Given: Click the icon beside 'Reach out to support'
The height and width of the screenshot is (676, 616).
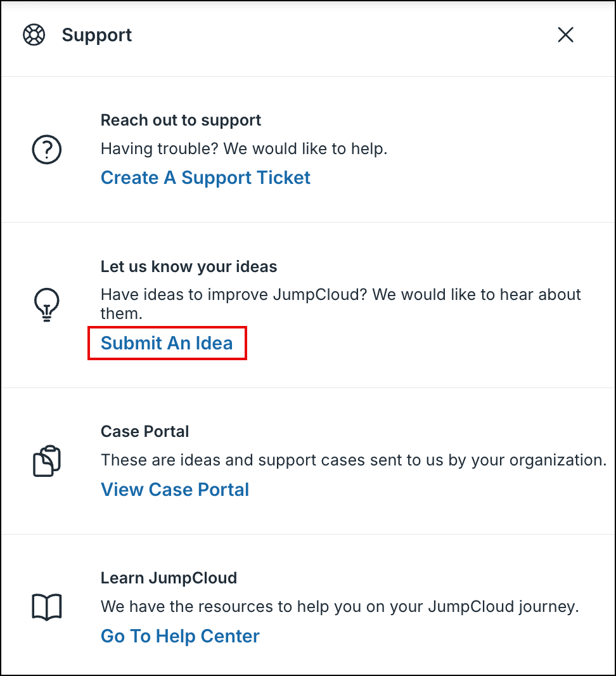Looking at the screenshot, I should coord(46,148).
